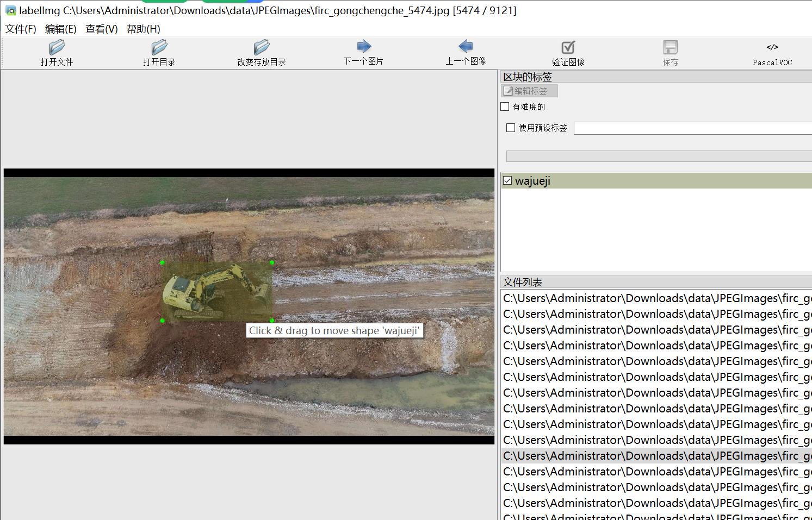Go to next image (下一个图片) arrow
Screen dimensions: 812x520
pyautogui.click(x=363, y=47)
